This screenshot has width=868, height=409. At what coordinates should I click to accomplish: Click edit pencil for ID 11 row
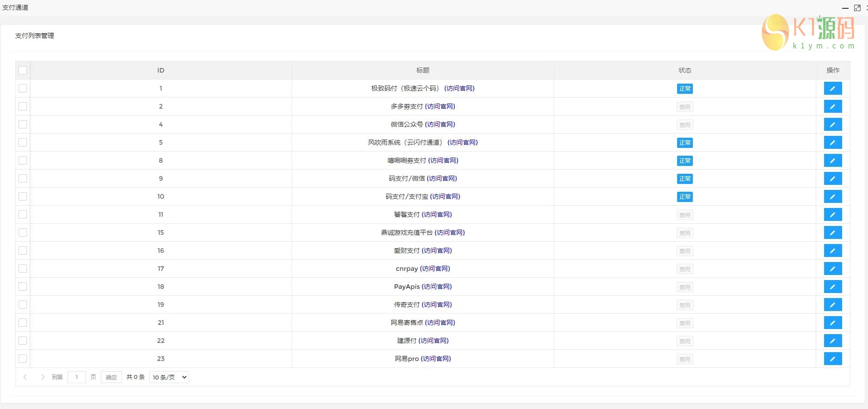pyautogui.click(x=832, y=214)
